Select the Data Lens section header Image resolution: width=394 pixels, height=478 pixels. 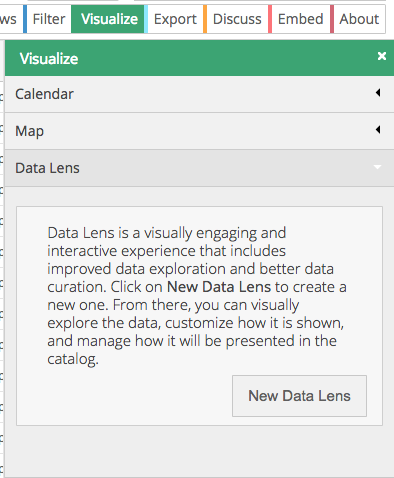tap(199, 168)
